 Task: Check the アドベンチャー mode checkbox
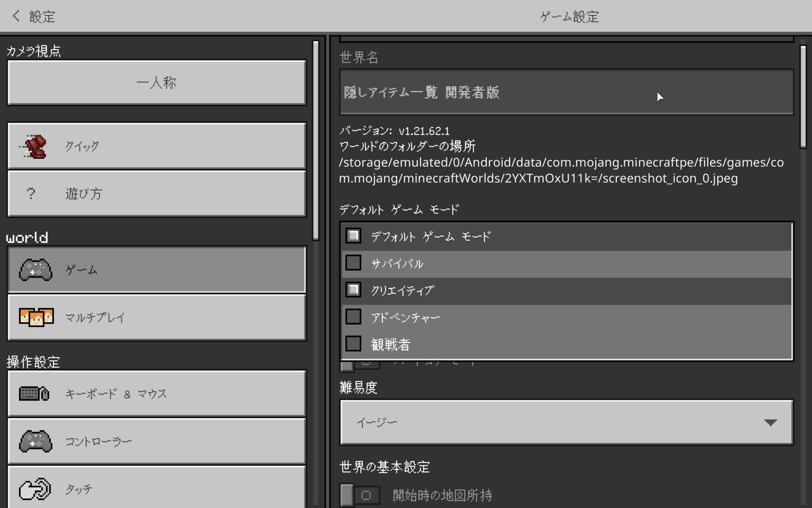[353, 317]
